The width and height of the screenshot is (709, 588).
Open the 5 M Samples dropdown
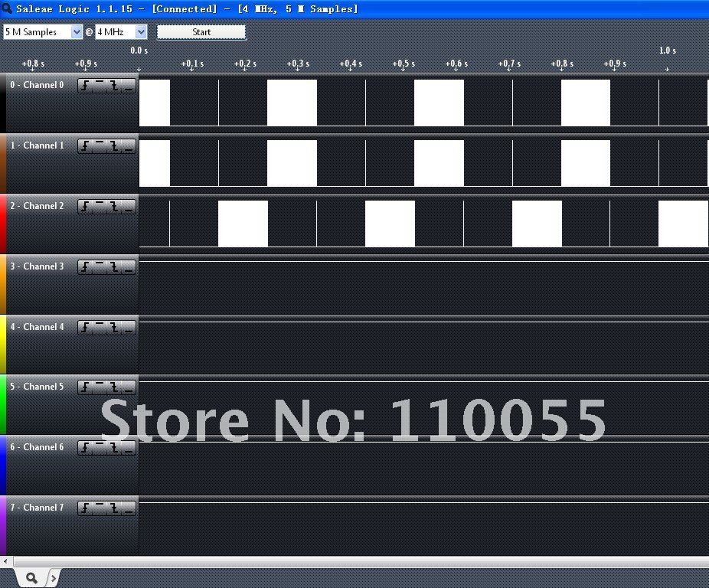(x=43, y=32)
